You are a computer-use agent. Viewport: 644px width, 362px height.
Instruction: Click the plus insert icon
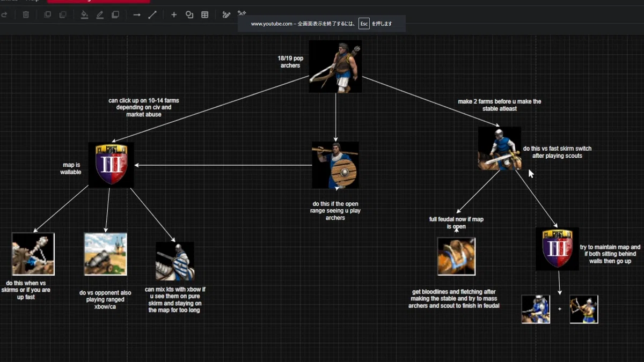[x=174, y=15]
